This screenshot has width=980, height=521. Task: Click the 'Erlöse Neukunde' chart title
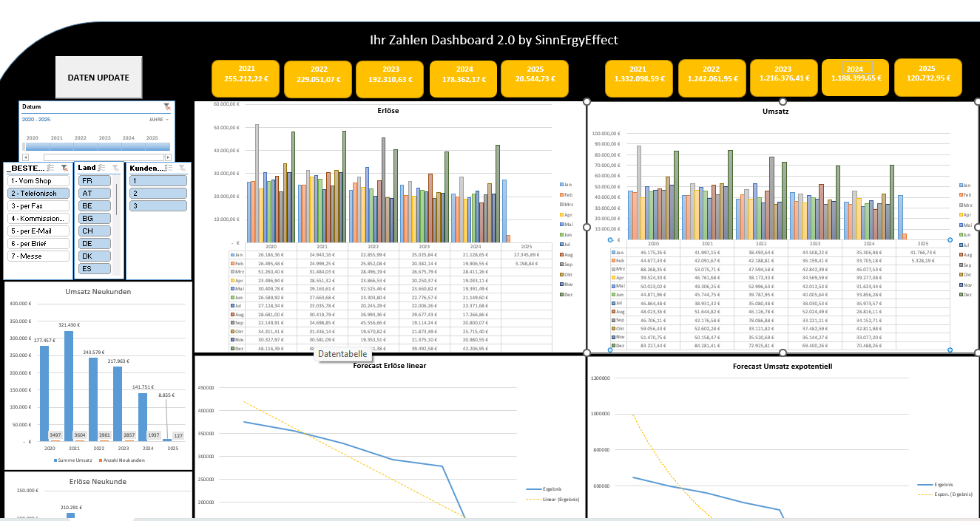(98, 481)
